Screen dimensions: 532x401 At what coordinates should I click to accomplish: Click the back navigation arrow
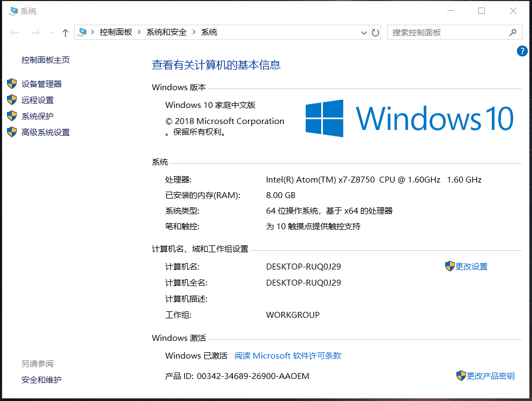(x=15, y=33)
